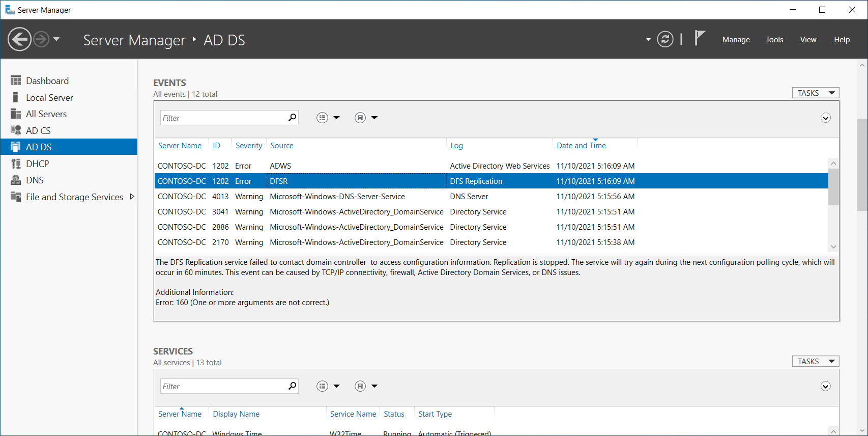Open the View menu
868x436 pixels.
(x=808, y=40)
